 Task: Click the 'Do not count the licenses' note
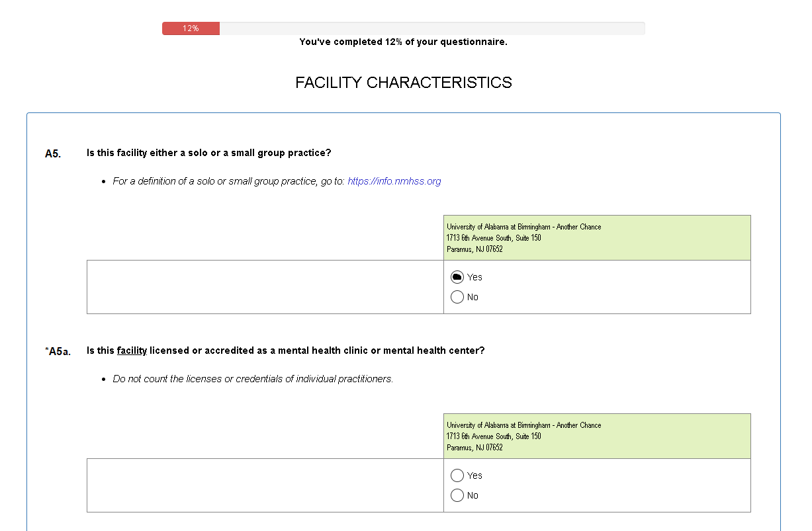coord(253,379)
